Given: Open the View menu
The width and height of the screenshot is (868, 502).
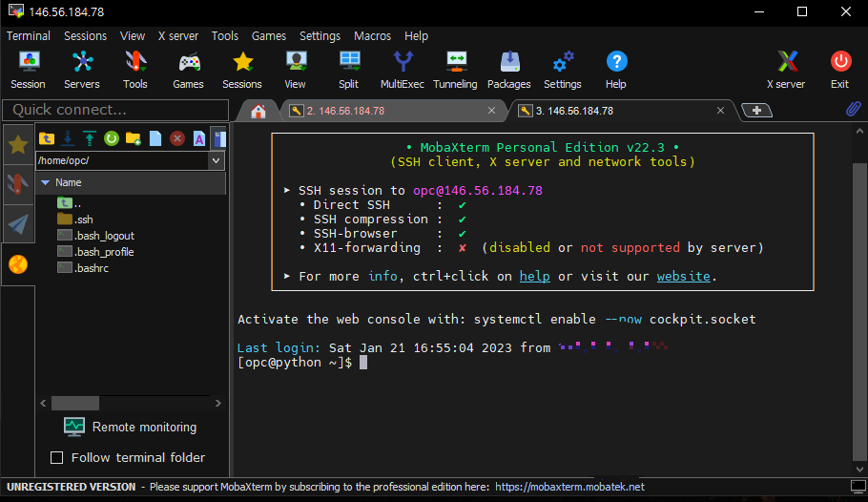Looking at the screenshot, I should coord(133,36).
